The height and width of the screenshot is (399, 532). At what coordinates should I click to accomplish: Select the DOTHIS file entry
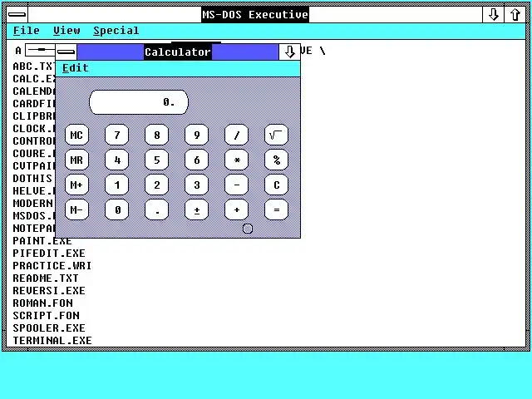tap(32, 179)
